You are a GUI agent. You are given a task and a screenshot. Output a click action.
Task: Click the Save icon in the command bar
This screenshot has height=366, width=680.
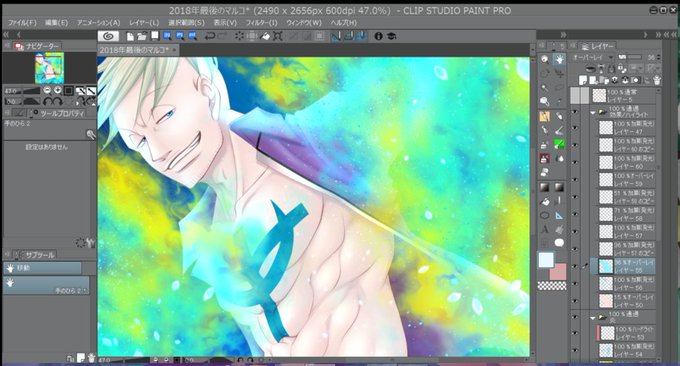(155, 36)
